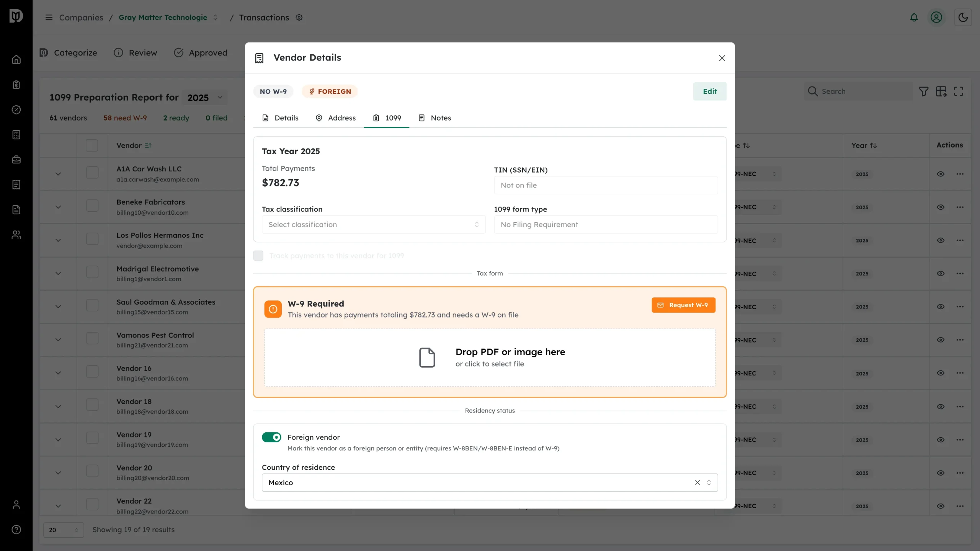The image size is (980, 551).
Task: Open notifications bell icon
Action: (914, 18)
